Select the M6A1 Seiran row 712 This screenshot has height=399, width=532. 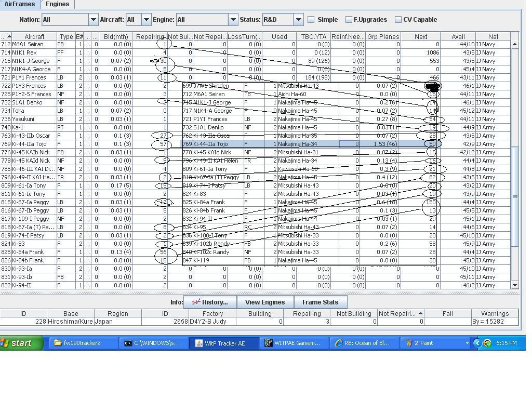(255, 44)
